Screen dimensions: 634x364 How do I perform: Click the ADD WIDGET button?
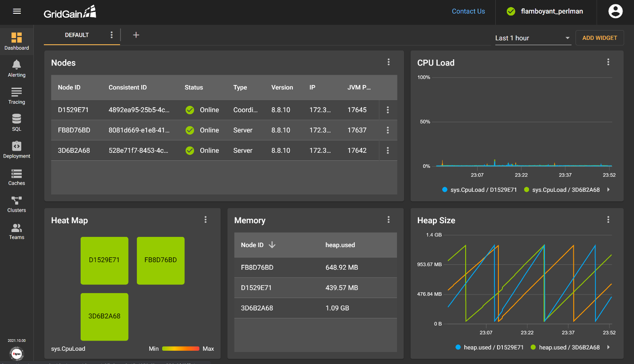(x=599, y=38)
